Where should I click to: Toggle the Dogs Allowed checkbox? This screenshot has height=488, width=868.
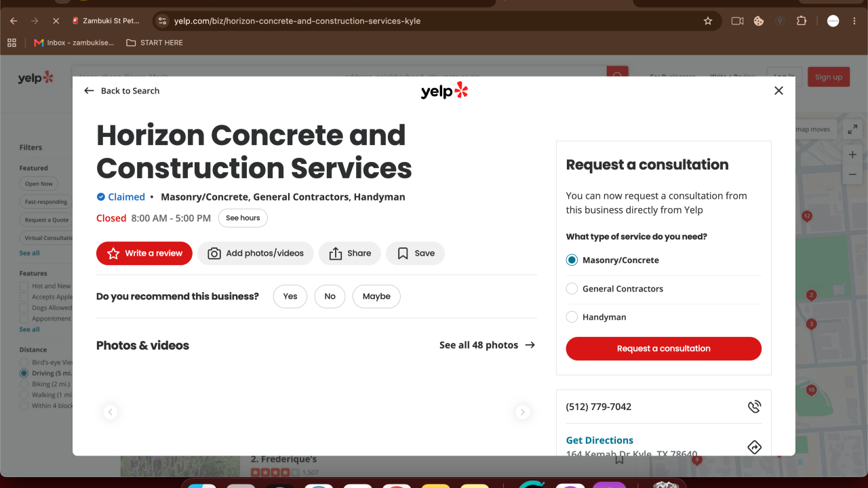pos(24,308)
